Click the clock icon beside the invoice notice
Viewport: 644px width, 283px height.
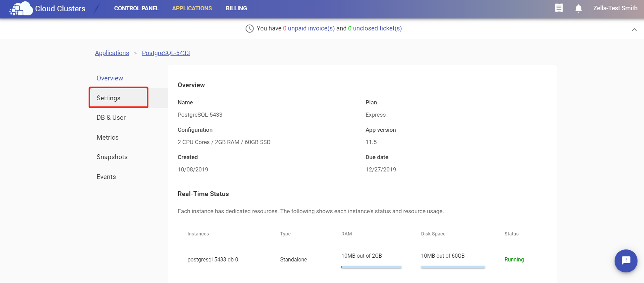tap(250, 28)
